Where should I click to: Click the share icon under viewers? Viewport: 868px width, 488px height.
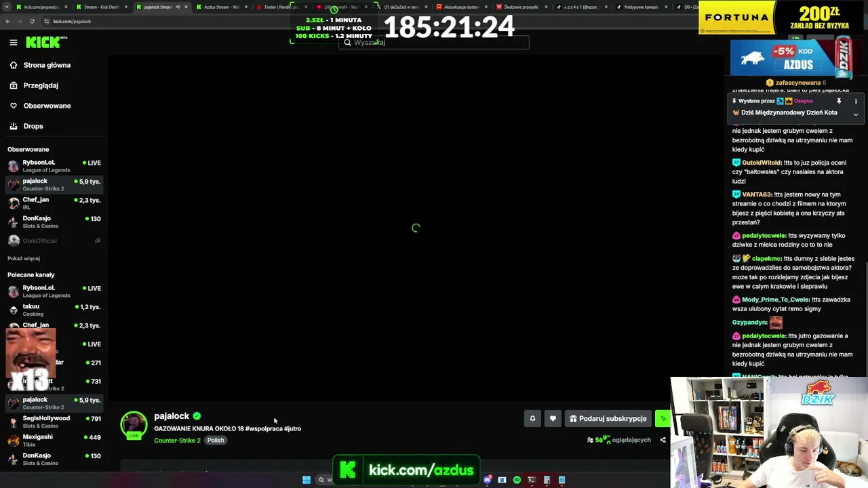[663, 440]
